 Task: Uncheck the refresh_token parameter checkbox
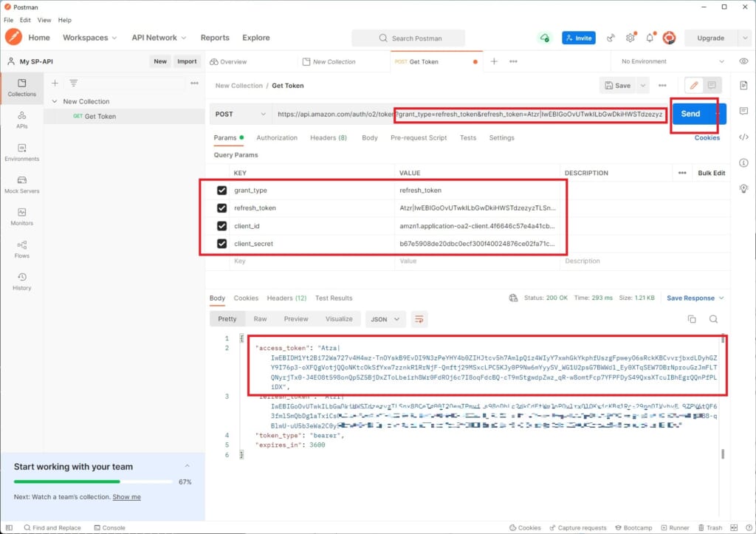(x=221, y=208)
